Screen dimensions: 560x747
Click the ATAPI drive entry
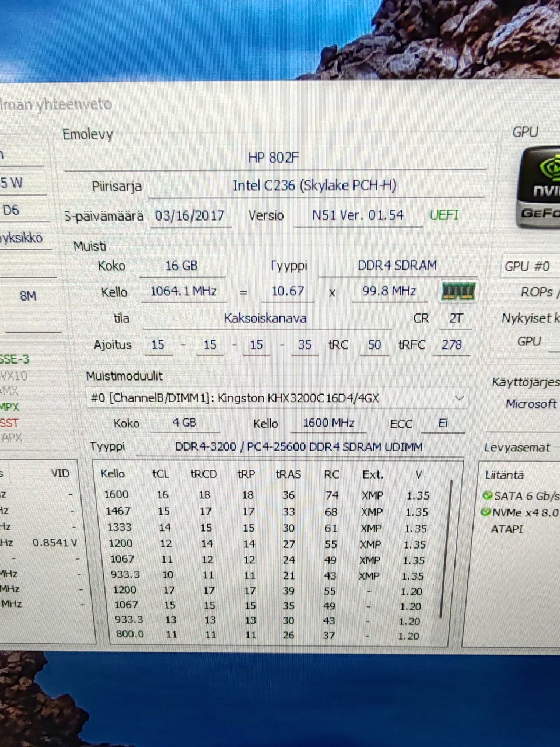pos(507,529)
